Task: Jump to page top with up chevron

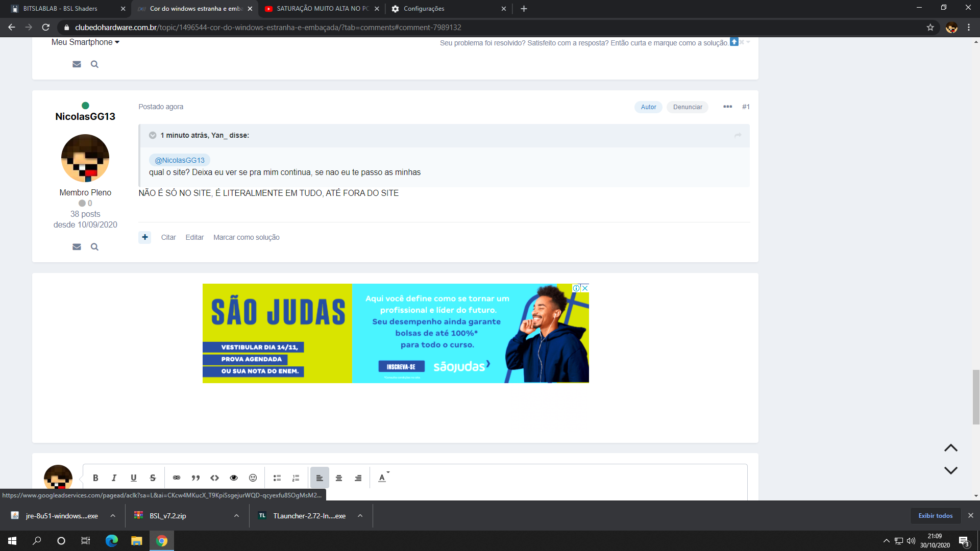Action: click(950, 448)
